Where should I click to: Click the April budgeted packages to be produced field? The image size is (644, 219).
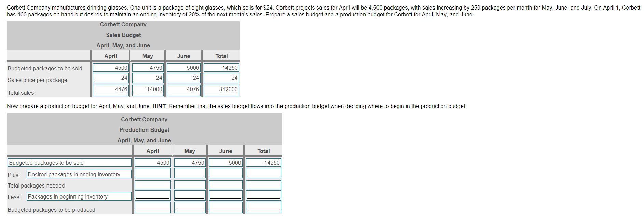pos(153,208)
